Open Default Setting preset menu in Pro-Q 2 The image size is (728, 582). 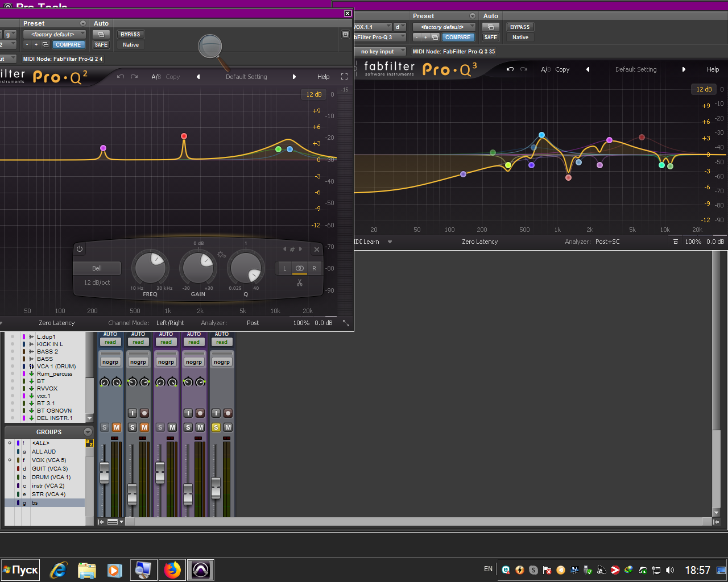(246, 77)
